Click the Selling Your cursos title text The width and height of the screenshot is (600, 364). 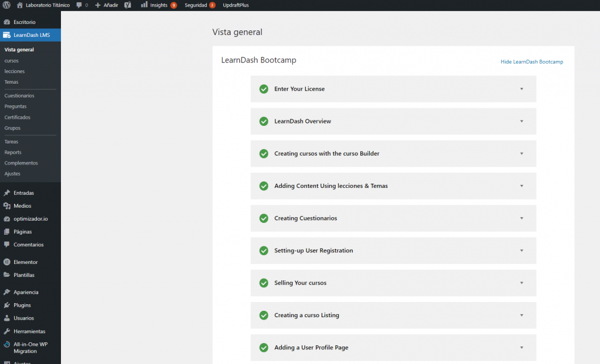click(301, 283)
